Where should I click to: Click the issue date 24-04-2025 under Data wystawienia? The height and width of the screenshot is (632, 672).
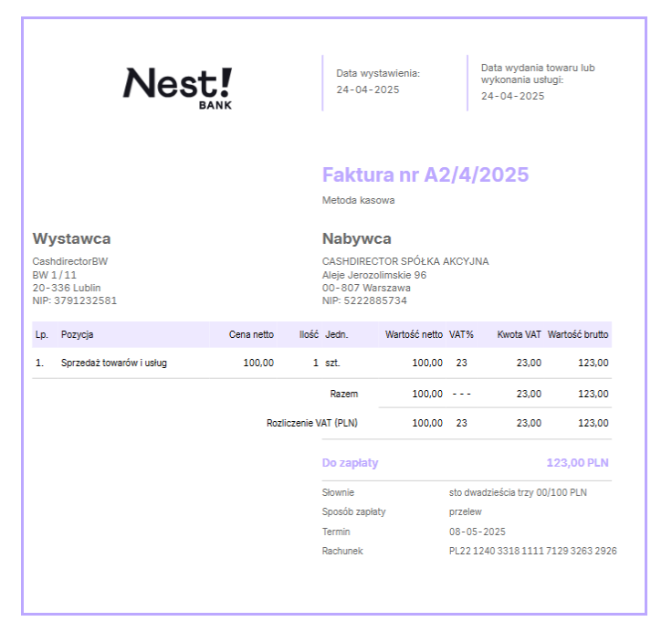click(367, 90)
